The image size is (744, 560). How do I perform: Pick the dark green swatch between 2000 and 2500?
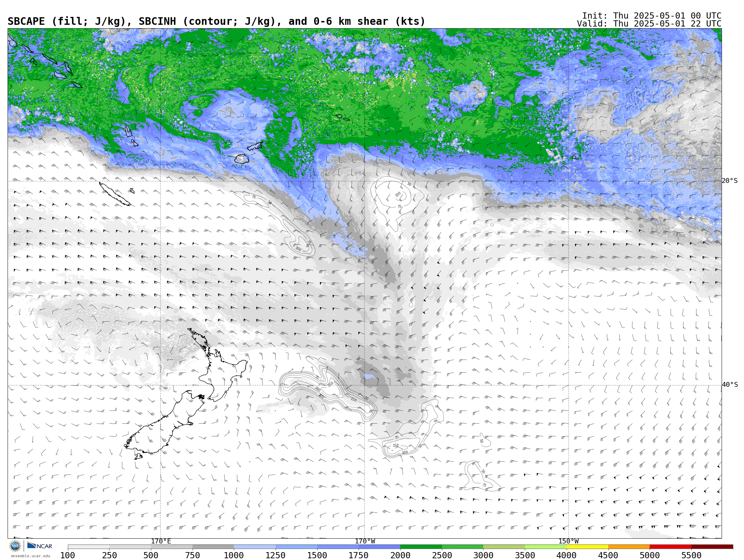(421, 547)
